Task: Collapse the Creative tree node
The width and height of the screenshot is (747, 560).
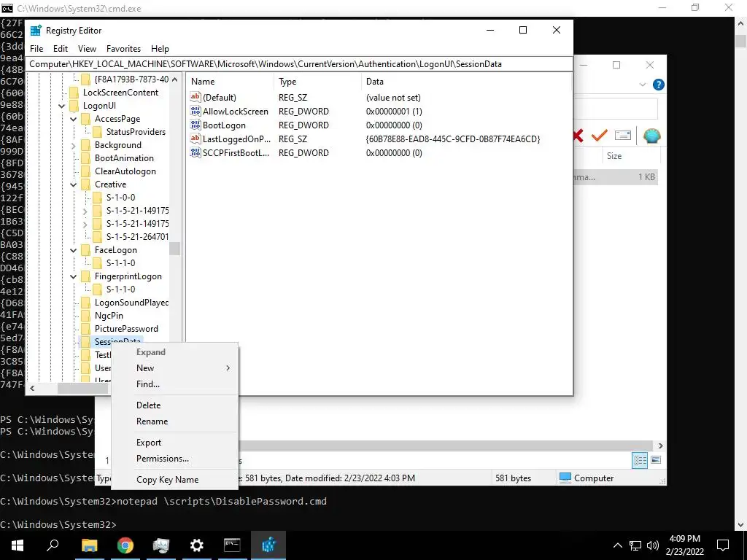Action: coord(74,184)
